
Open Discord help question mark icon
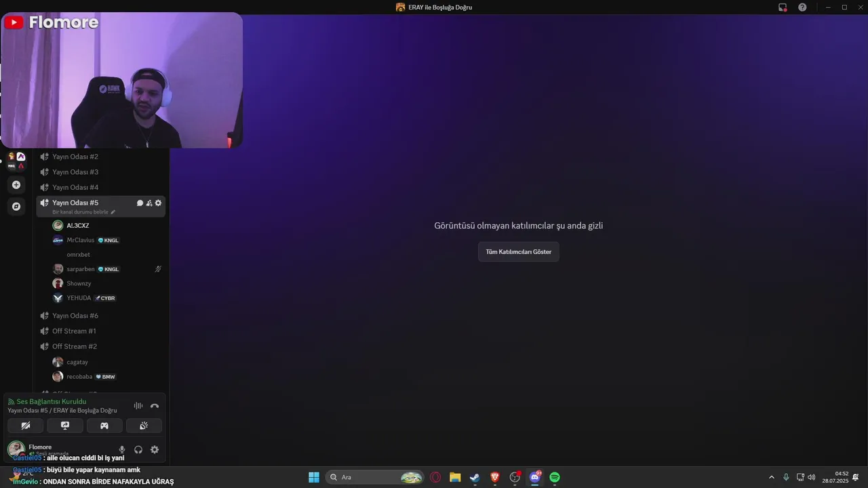coord(802,7)
